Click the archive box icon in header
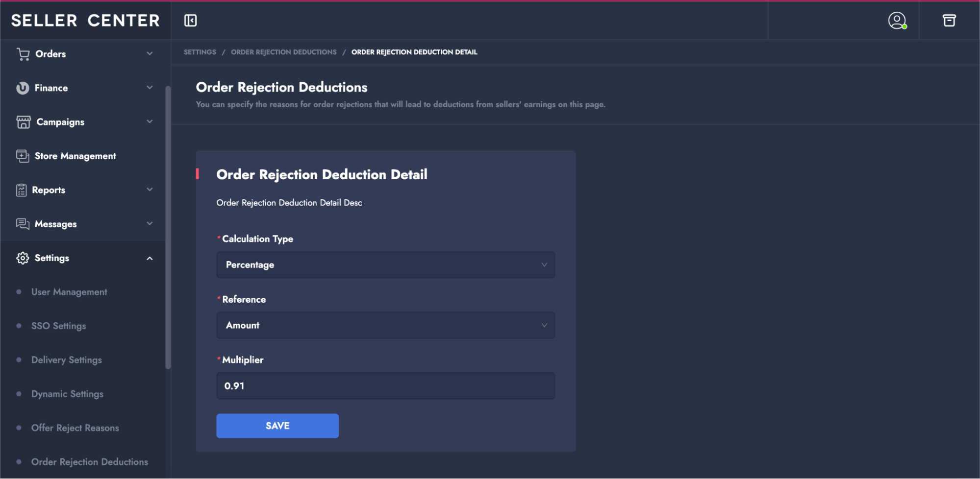The image size is (980, 479). click(x=949, y=21)
